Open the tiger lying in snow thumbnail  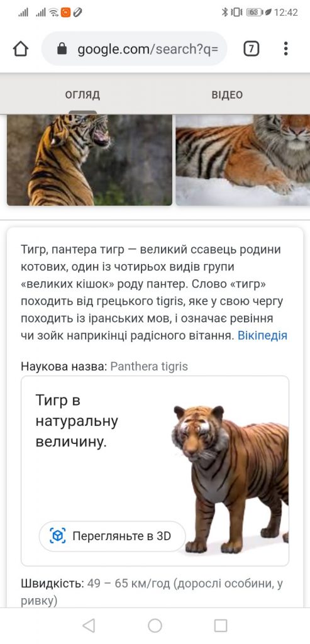(x=243, y=160)
